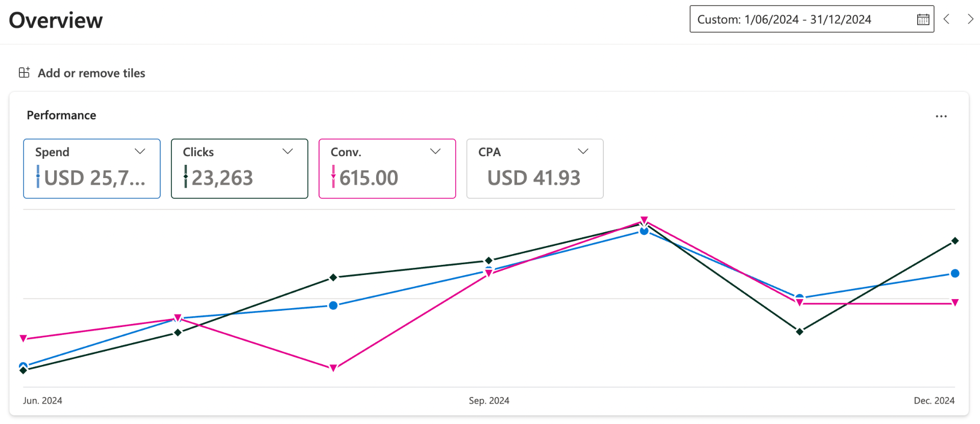
Task: Click the Add or remove tiles link
Action: click(x=91, y=73)
